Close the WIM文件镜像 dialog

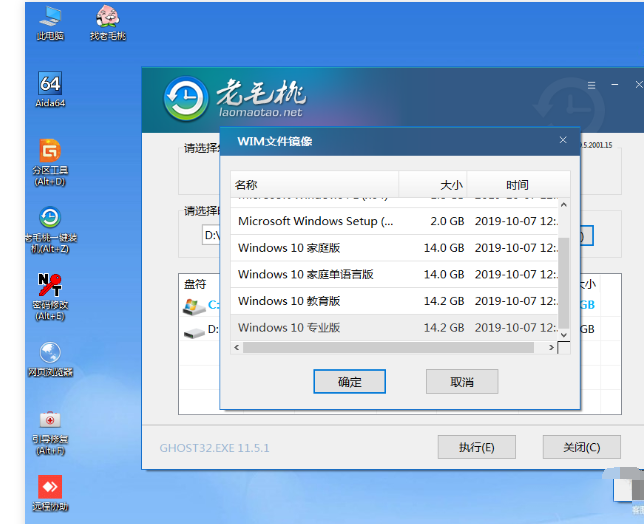click(563, 140)
